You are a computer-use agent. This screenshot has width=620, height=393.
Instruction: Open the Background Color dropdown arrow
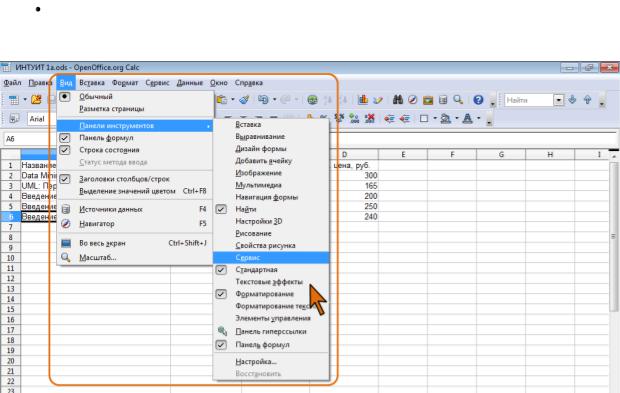click(456, 118)
